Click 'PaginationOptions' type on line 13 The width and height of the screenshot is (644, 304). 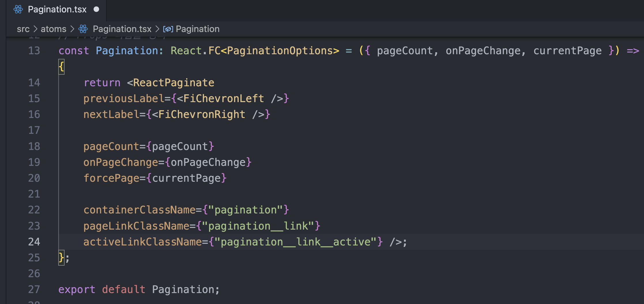tap(280, 51)
